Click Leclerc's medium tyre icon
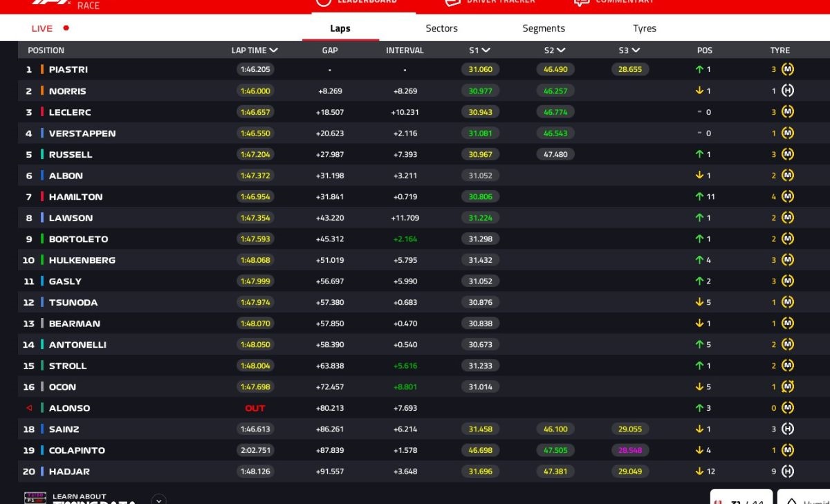 tap(787, 112)
